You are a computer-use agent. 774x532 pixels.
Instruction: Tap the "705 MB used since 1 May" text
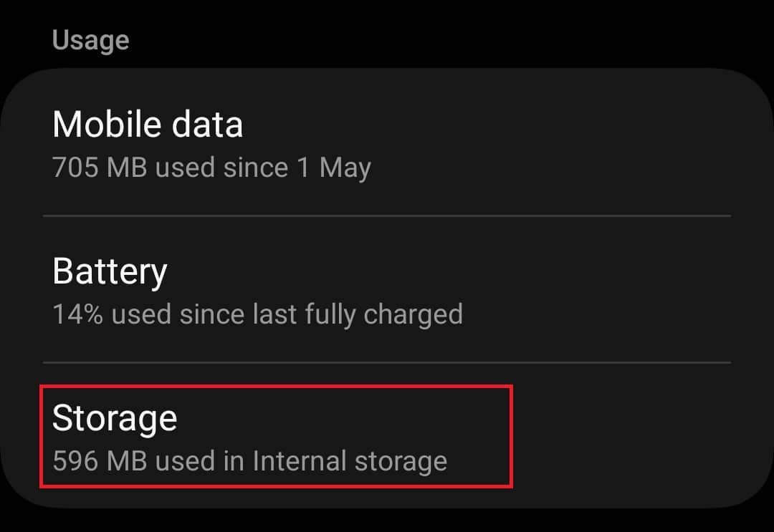tap(211, 168)
